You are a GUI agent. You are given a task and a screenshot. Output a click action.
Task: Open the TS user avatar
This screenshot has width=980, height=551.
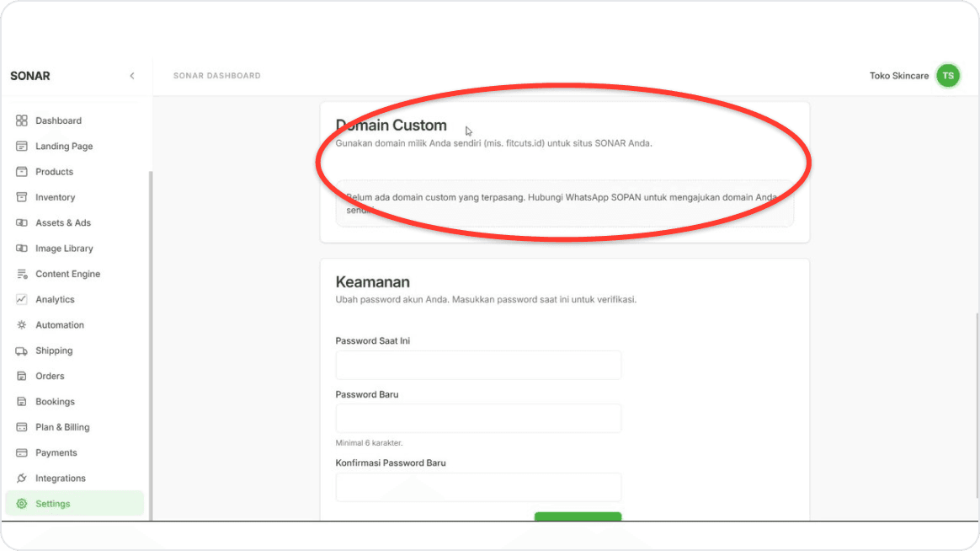tap(947, 76)
